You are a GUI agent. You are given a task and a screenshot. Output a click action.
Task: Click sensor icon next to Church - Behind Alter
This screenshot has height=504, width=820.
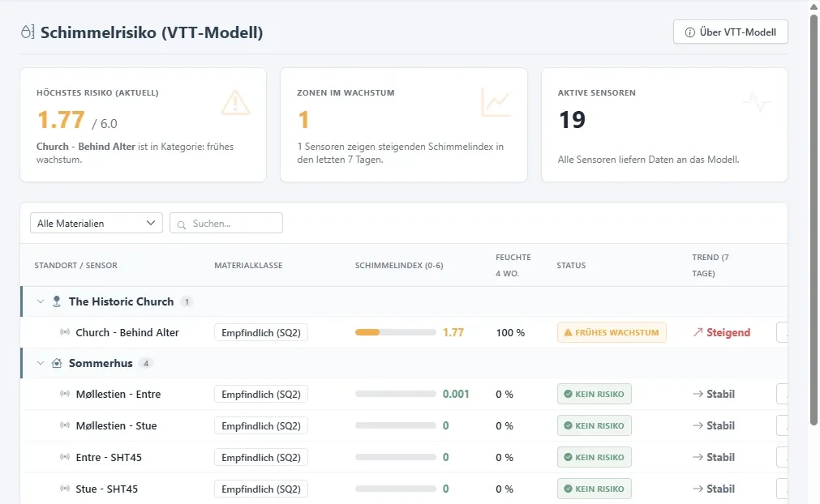click(x=65, y=332)
